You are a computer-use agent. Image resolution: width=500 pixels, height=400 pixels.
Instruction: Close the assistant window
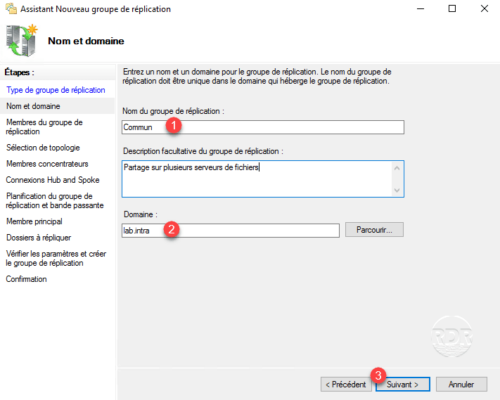pyautogui.click(x=484, y=9)
